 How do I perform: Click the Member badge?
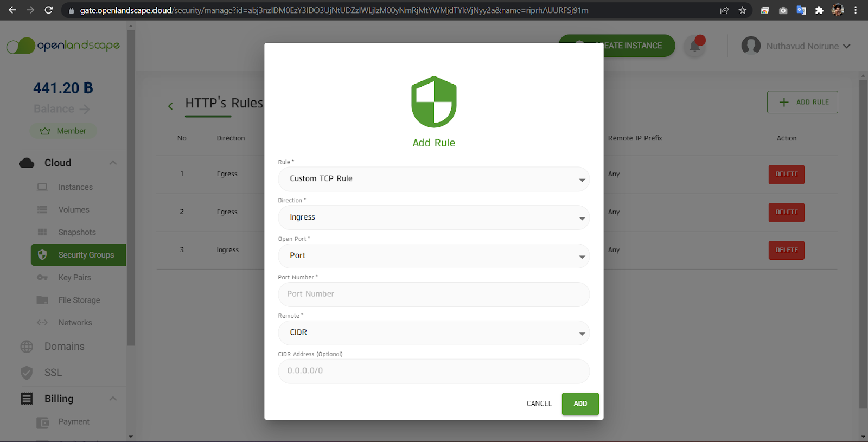coord(63,131)
